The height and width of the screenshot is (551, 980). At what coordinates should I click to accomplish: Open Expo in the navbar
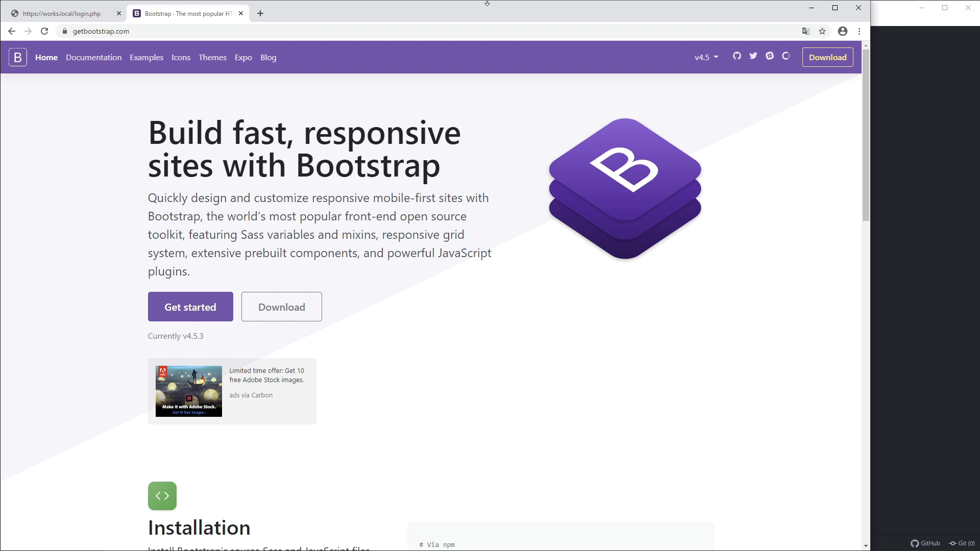coord(243,57)
